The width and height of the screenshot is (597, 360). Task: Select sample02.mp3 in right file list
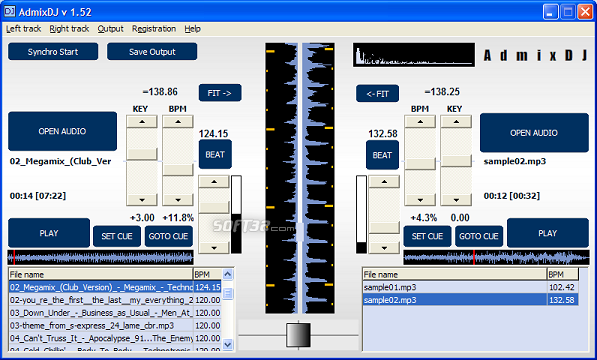pyautogui.click(x=471, y=300)
